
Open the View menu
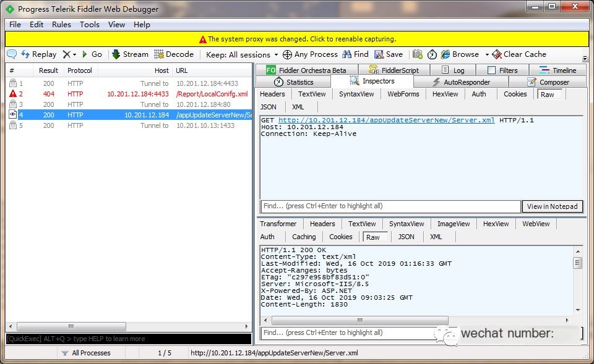[x=116, y=25]
